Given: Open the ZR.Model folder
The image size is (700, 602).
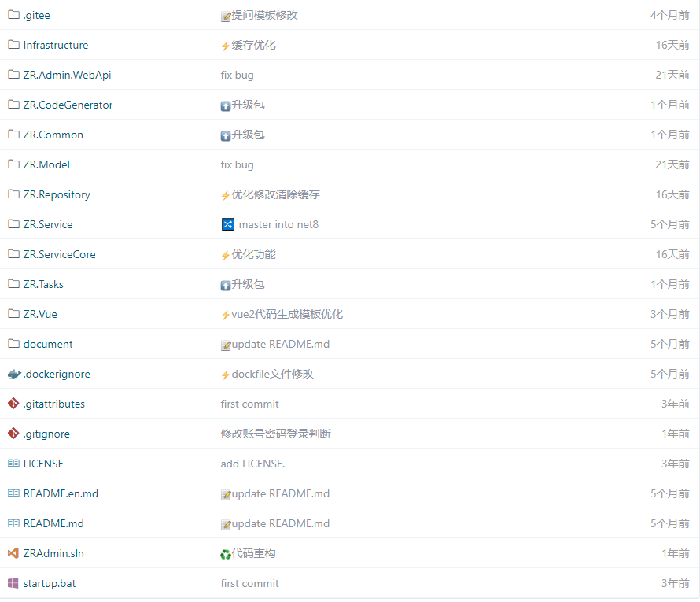Looking at the screenshot, I should point(46,164).
